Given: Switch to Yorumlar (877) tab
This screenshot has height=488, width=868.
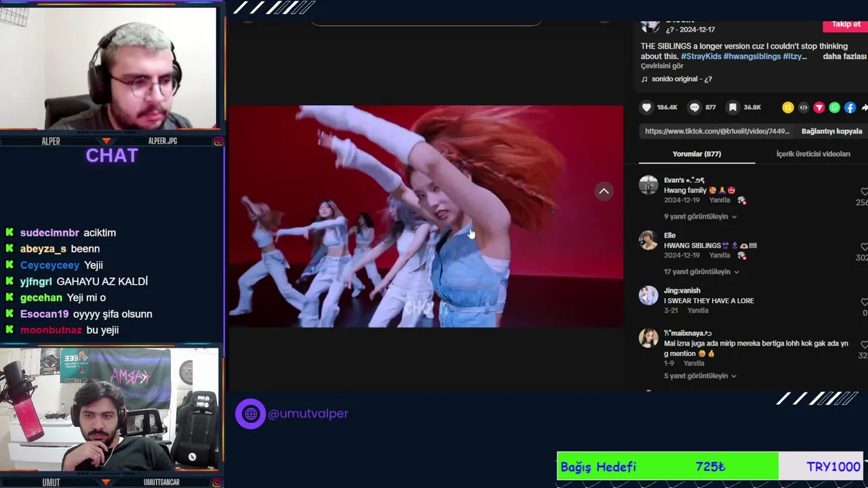Looking at the screenshot, I should coord(696,154).
